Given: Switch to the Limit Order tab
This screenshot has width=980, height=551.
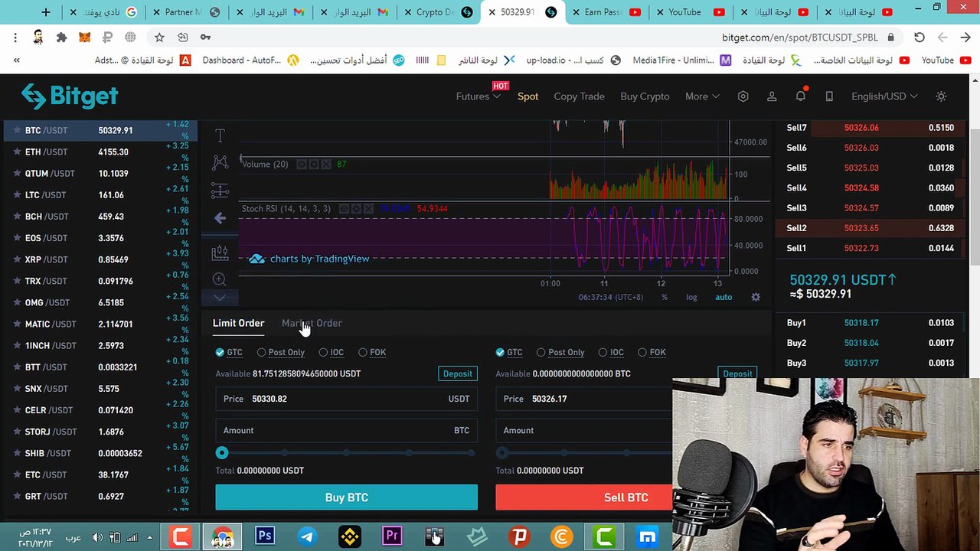Looking at the screenshot, I should tap(238, 323).
